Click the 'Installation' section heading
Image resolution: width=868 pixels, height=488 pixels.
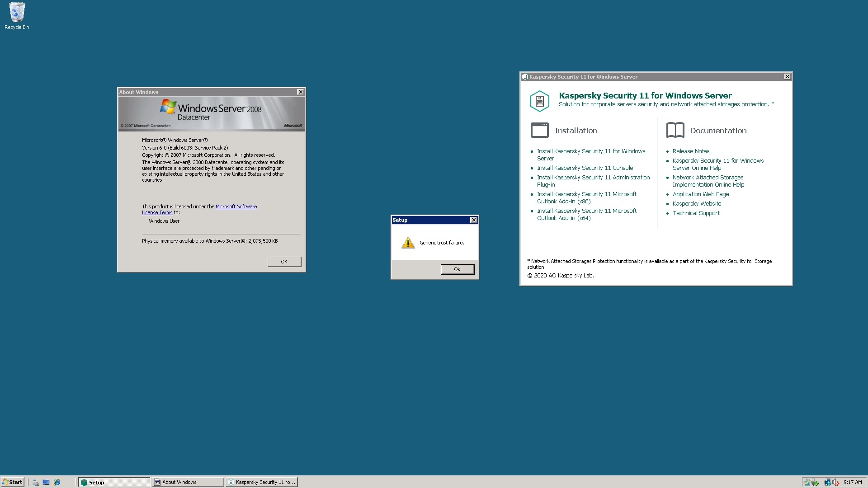tap(576, 131)
